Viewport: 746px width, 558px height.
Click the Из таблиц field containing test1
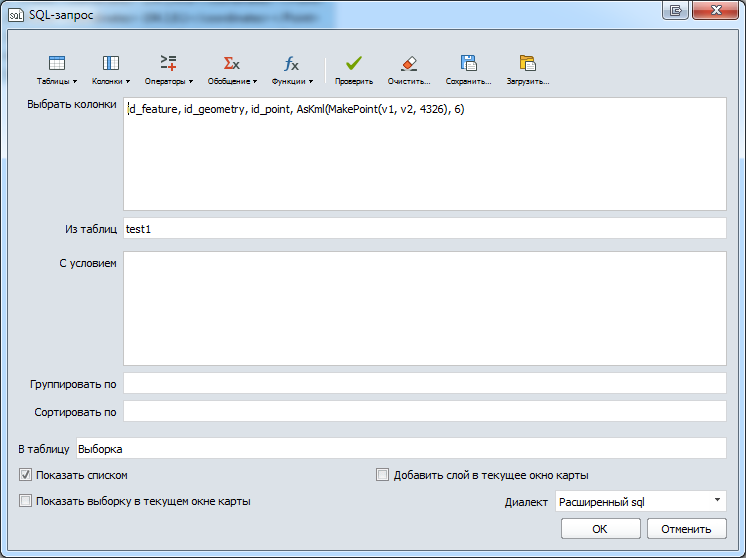[424, 229]
